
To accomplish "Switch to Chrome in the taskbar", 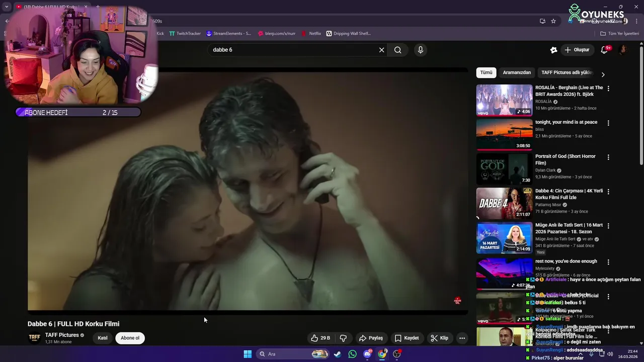I will [x=382, y=354].
